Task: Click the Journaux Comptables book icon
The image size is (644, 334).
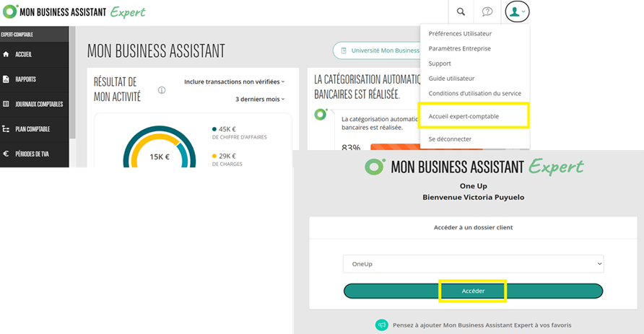Action: pyautogui.click(x=6, y=104)
